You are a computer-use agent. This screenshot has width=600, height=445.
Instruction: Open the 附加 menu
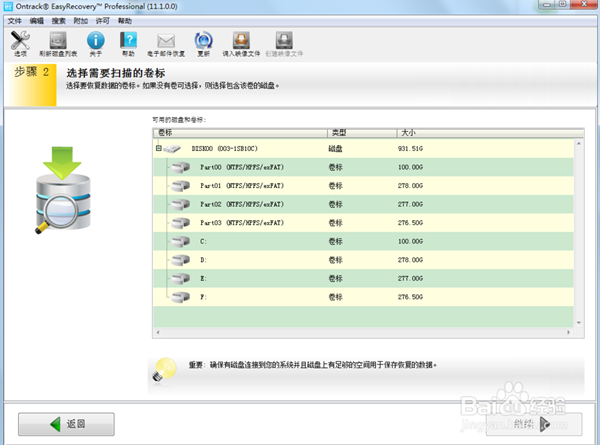(81, 21)
